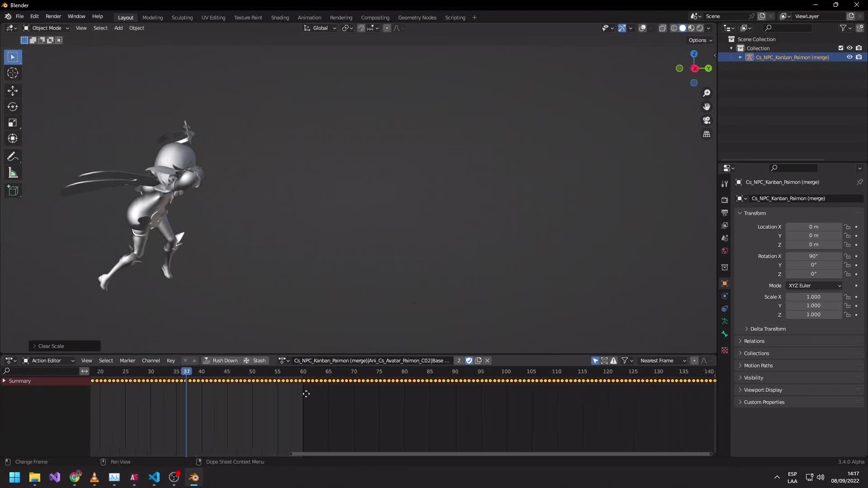Hide Cs_NPC_Kanban_Paimon in viewport
Image resolution: width=868 pixels, height=488 pixels.
(849, 57)
